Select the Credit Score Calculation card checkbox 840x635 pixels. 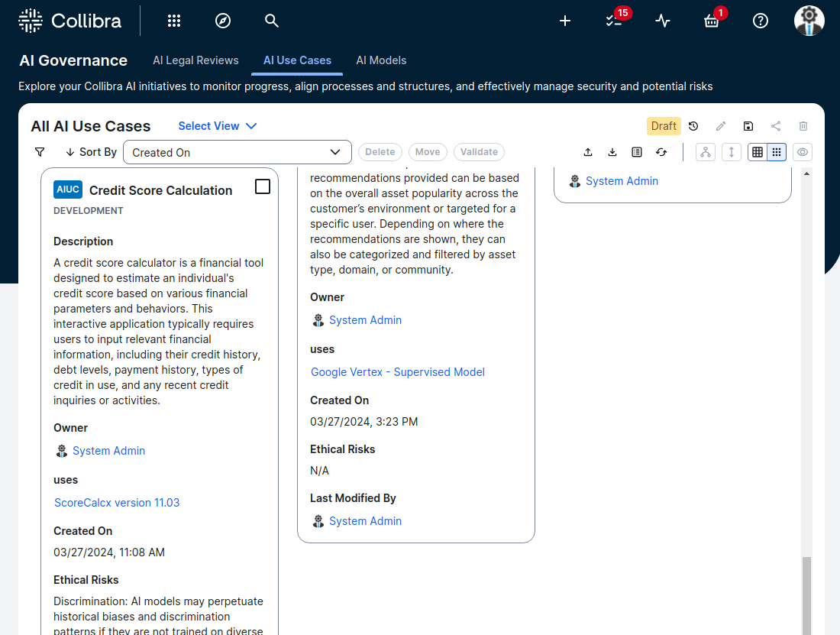coord(263,186)
